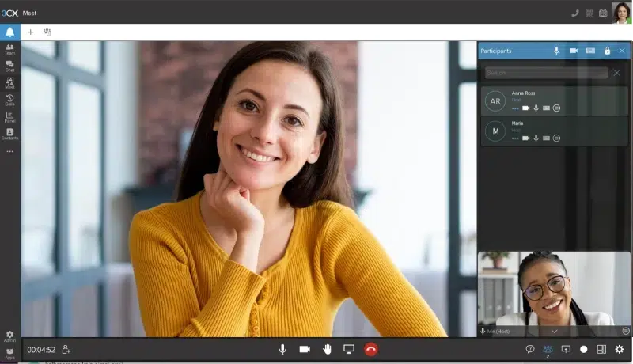Expand more sidebar items with the ellipsis
The width and height of the screenshot is (633, 364).
(9, 151)
